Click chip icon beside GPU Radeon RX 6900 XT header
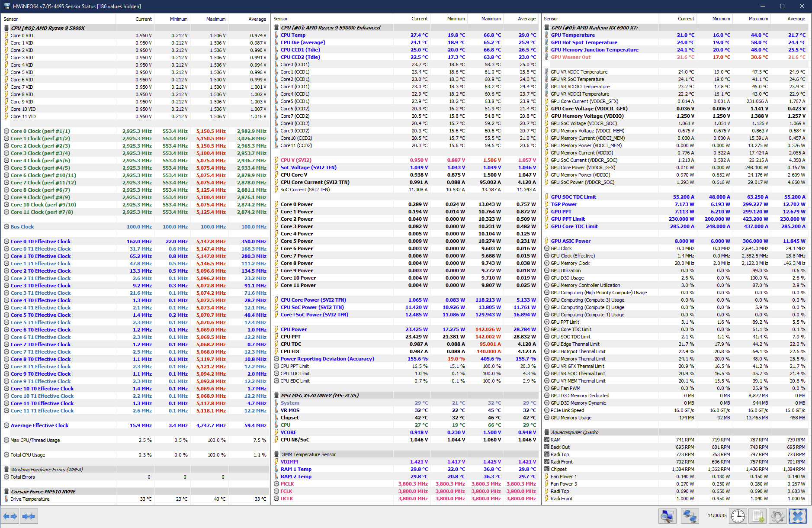Image resolution: width=812 pixels, height=528 pixels. click(547, 28)
